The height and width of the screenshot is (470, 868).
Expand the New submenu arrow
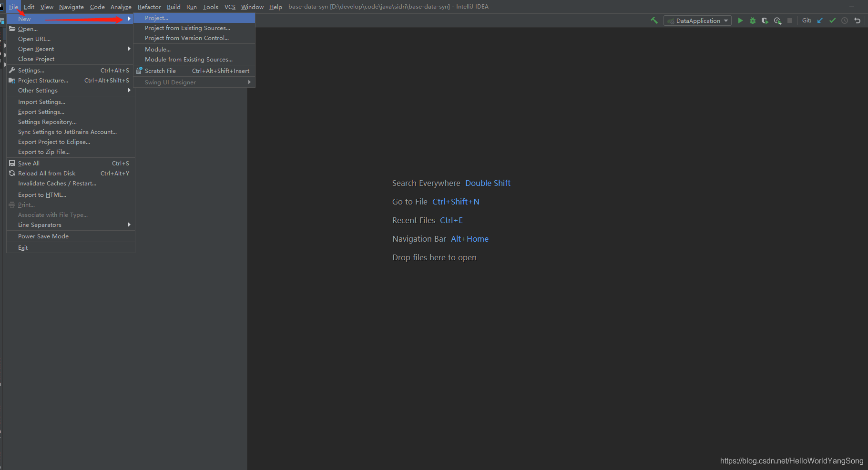(129, 19)
